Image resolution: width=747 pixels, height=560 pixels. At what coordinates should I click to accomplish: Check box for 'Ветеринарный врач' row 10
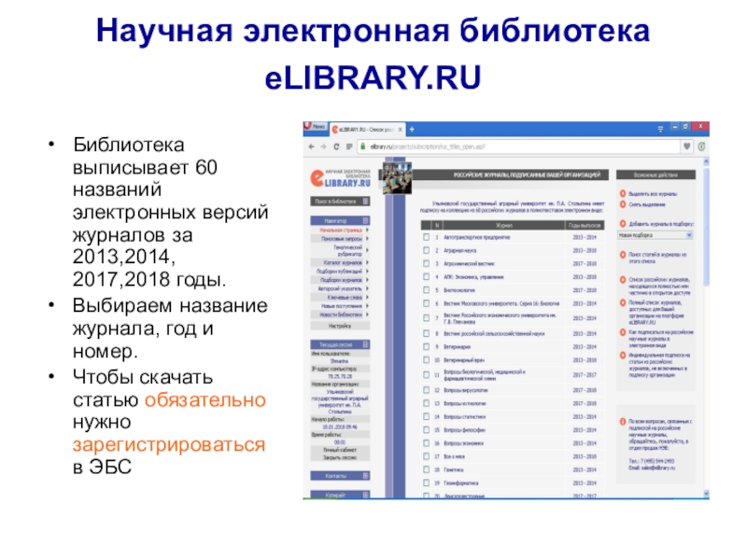point(427,360)
